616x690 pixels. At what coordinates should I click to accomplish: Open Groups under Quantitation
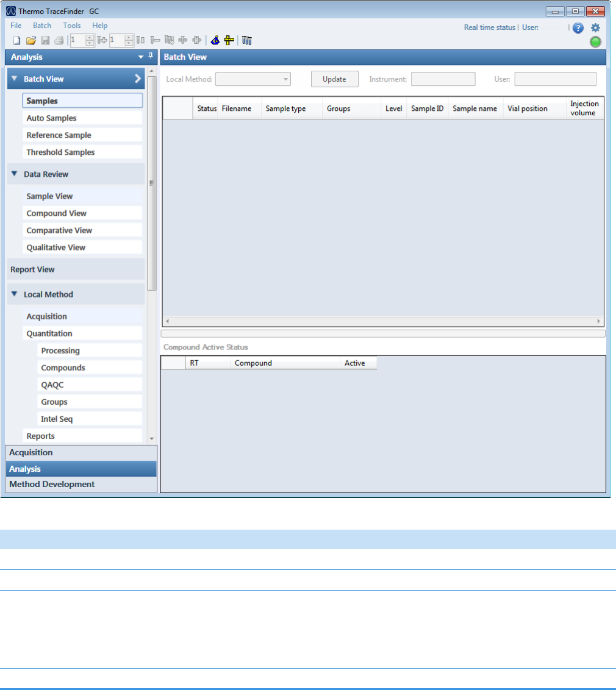coord(90,402)
